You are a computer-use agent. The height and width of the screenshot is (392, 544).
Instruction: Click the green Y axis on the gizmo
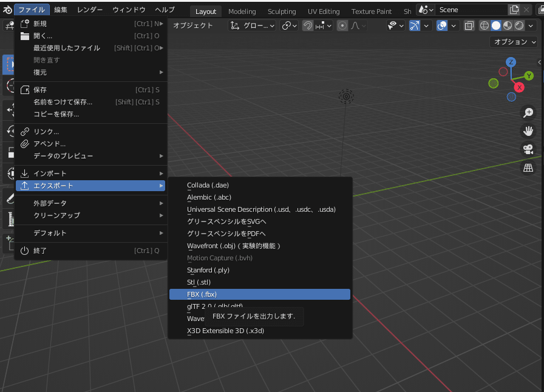point(529,76)
